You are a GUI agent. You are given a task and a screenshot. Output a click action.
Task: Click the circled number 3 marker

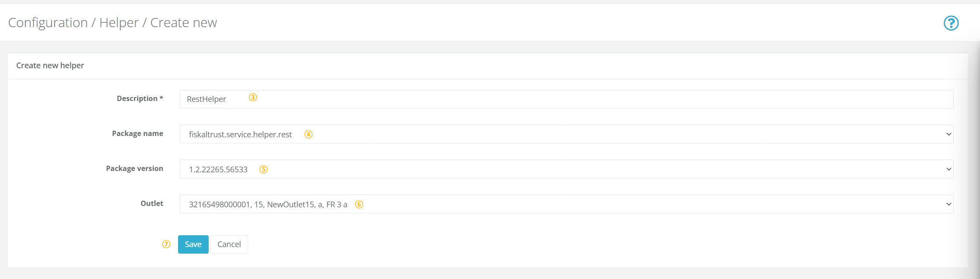(x=253, y=97)
